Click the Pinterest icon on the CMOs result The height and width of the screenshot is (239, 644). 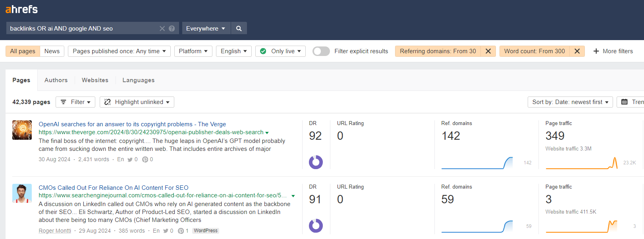pyautogui.click(x=181, y=231)
